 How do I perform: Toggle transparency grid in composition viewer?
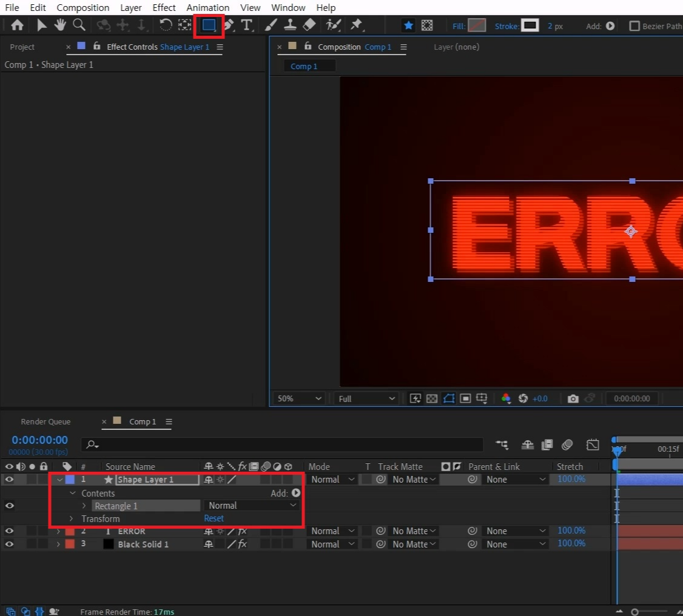[432, 399]
